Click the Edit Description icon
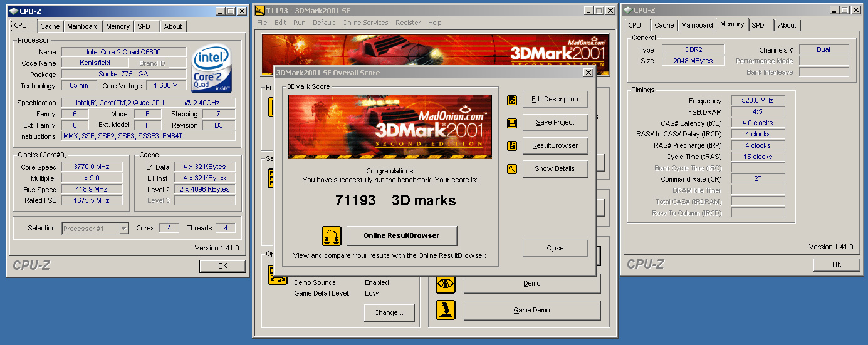 (512, 100)
